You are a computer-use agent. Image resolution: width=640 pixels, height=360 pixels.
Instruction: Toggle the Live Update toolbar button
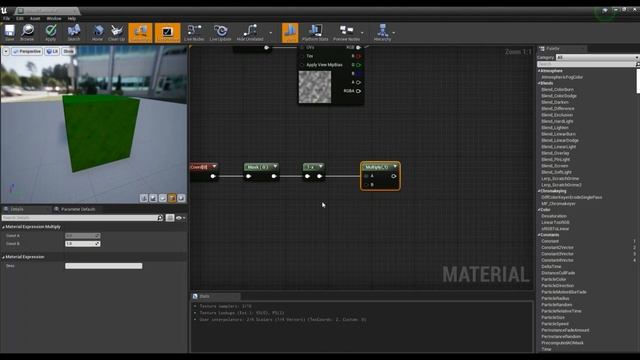[x=220, y=32]
